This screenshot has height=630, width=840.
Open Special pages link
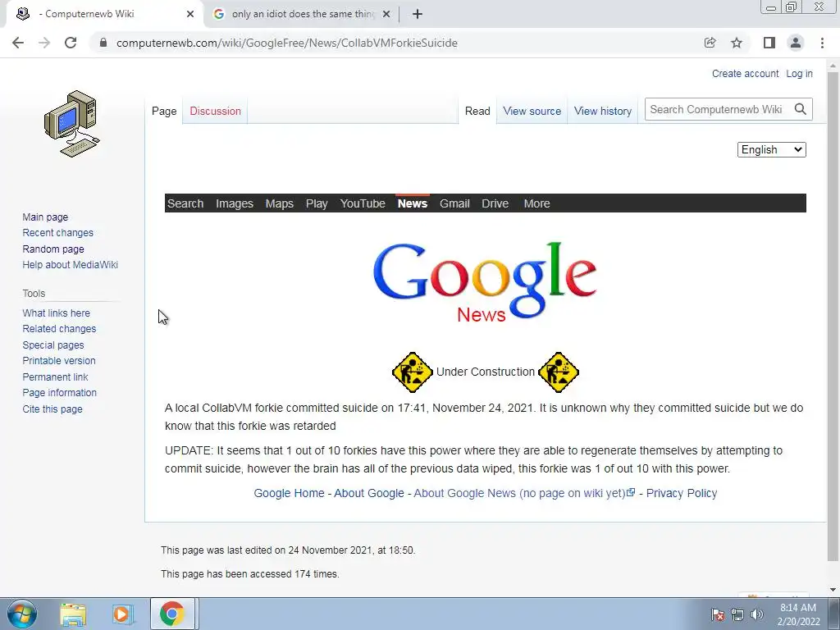coord(53,345)
